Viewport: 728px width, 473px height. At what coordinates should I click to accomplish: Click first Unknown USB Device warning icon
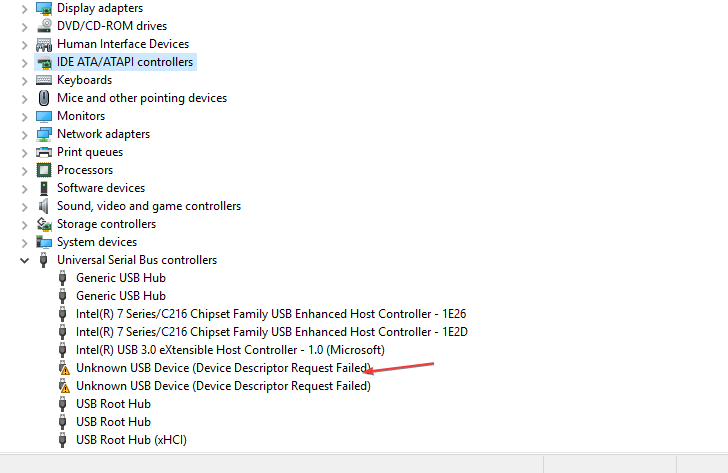click(x=65, y=368)
